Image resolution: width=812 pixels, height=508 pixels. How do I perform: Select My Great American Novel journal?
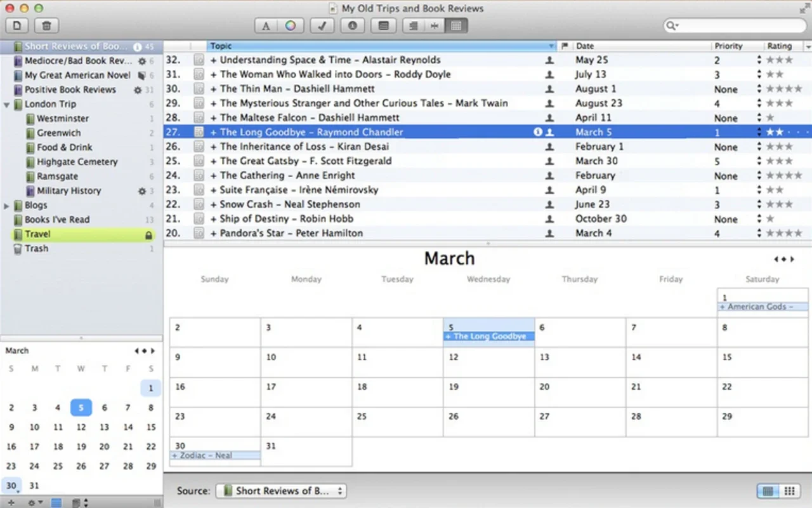click(x=82, y=75)
